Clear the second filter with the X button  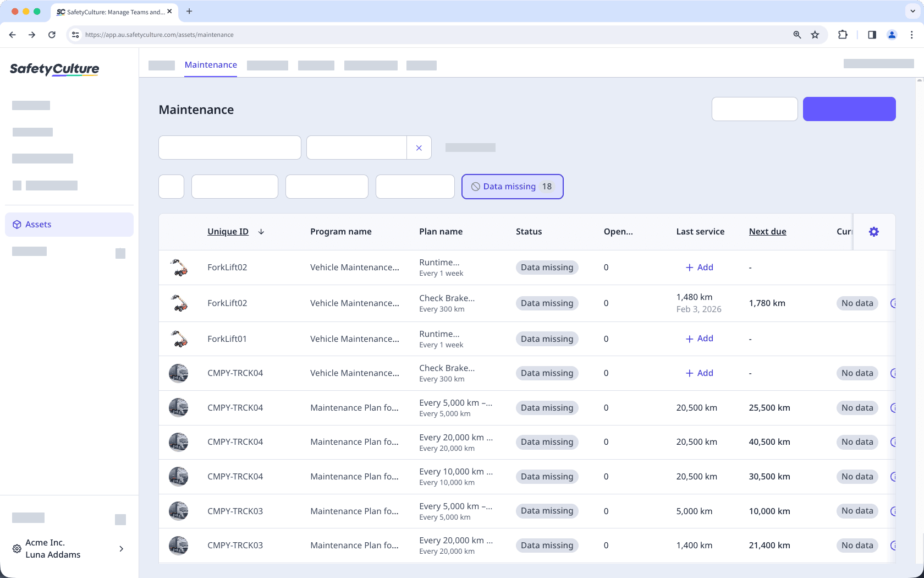(x=419, y=148)
